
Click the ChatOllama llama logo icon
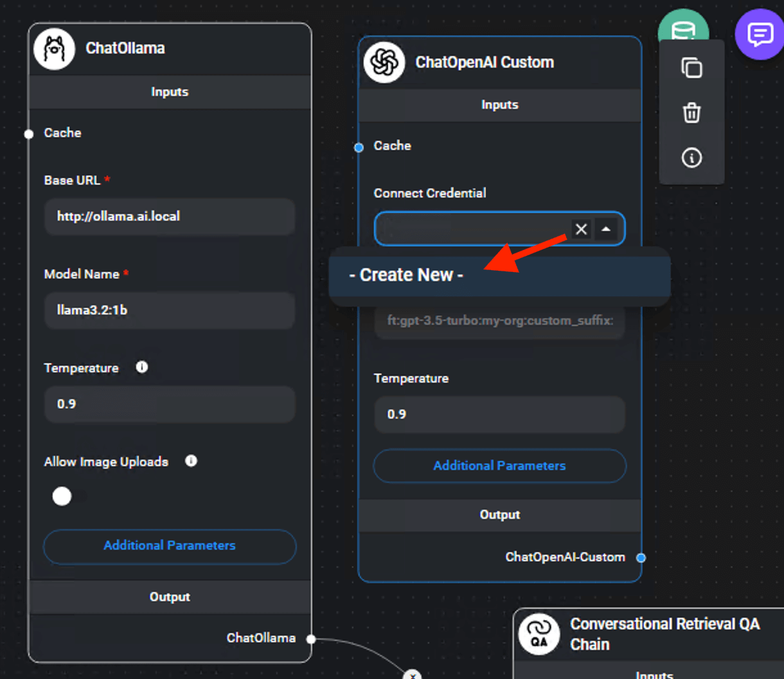[54, 49]
